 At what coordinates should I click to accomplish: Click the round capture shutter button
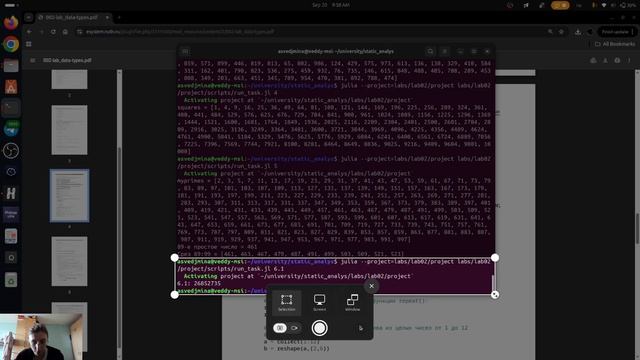click(320, 328)
